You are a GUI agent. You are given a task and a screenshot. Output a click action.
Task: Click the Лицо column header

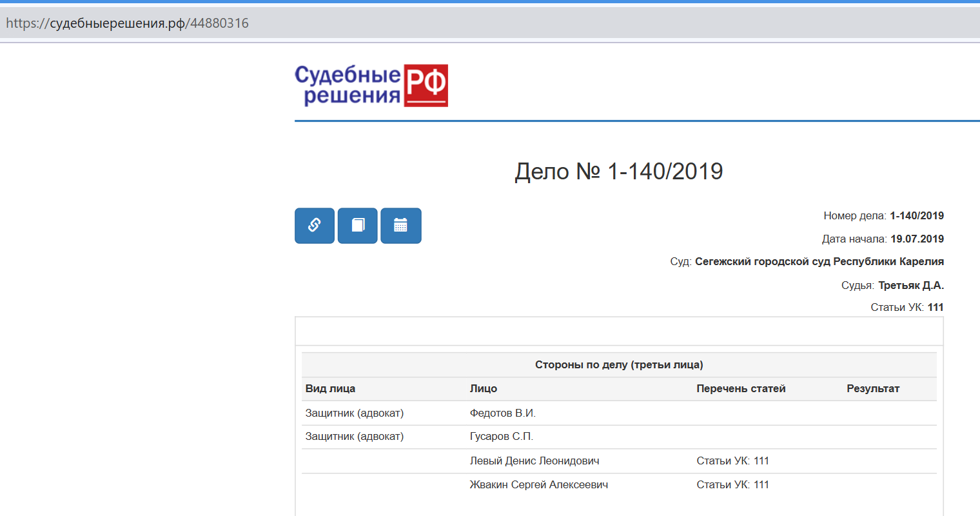483,389
